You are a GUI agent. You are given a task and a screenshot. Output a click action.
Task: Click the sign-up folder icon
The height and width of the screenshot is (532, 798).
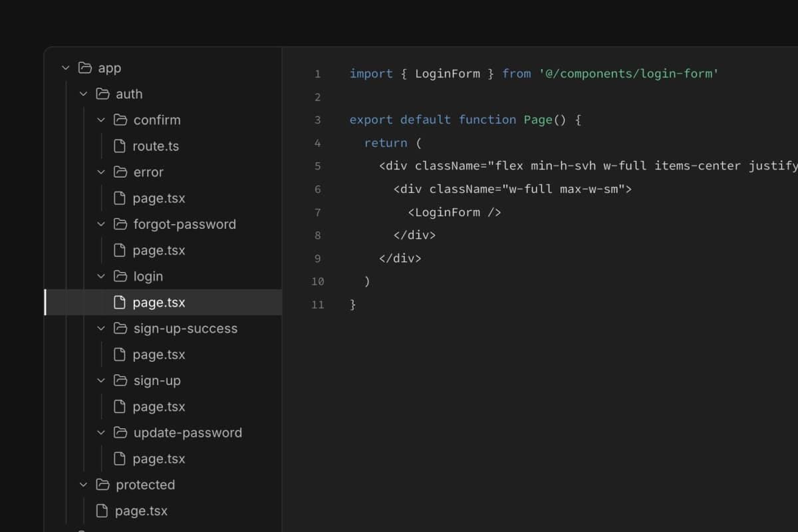tap(120, 380)
